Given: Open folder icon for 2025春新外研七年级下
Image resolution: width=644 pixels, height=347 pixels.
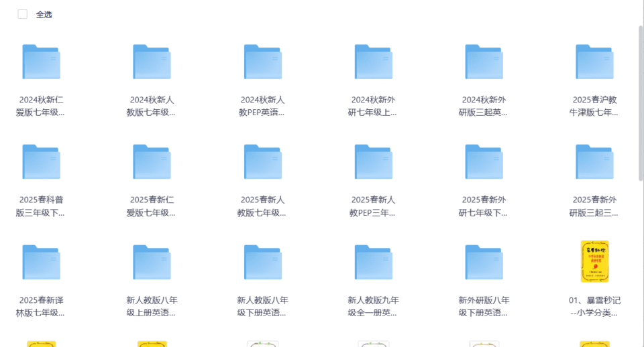Looking at the screenshot, I should [484, 161].
